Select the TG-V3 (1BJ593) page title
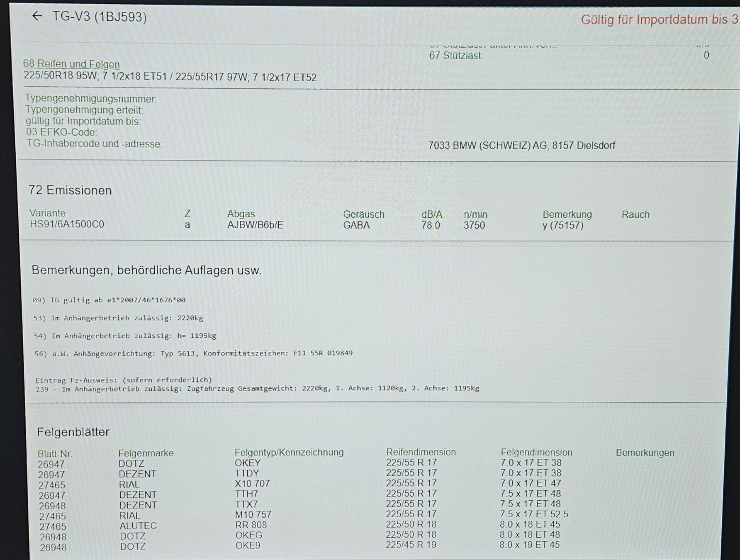Screen dimensions: 740x560 point(100,17)
